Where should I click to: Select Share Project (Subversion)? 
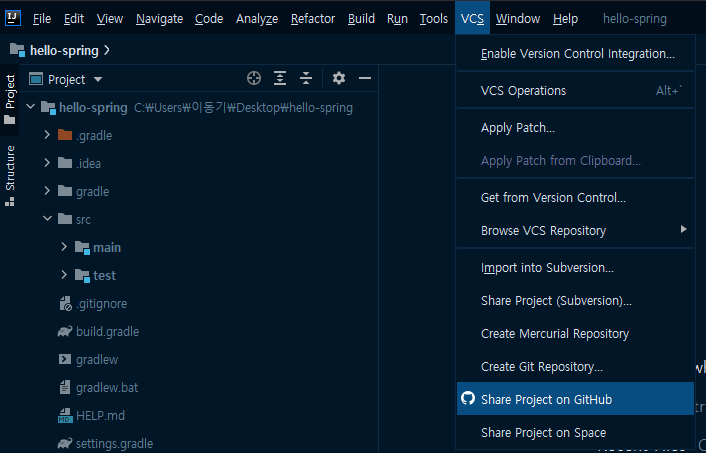[575, 301]
